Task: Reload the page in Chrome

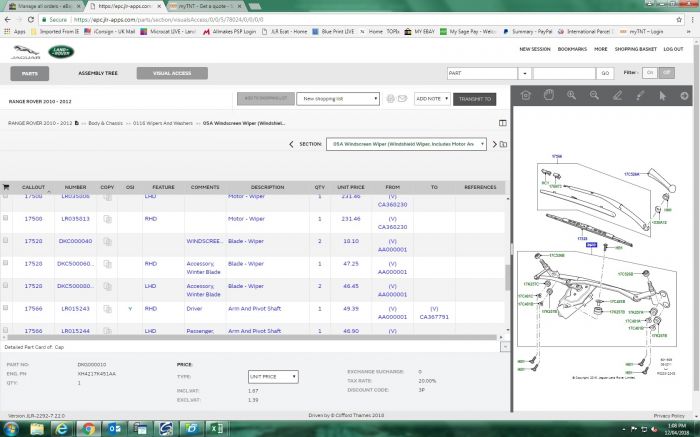Action: [x=31, y=20]
